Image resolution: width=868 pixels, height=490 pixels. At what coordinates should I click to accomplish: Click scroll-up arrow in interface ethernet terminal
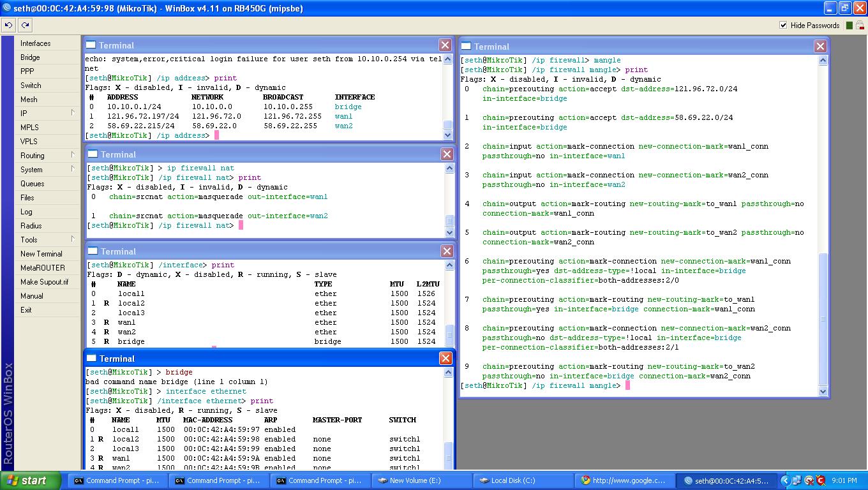(449, 373)
